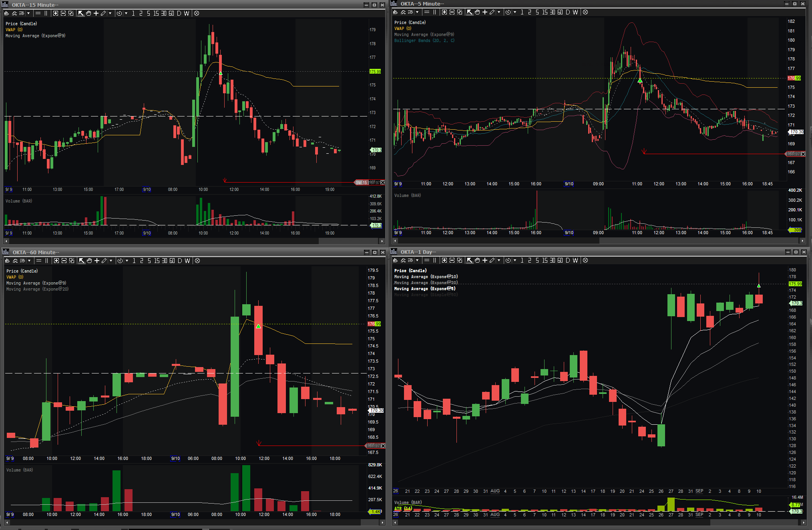Click horizontal scrollbar thumb under 60 Minute chart
This screenshot has height=530, width=812.
tap(370, 522)
